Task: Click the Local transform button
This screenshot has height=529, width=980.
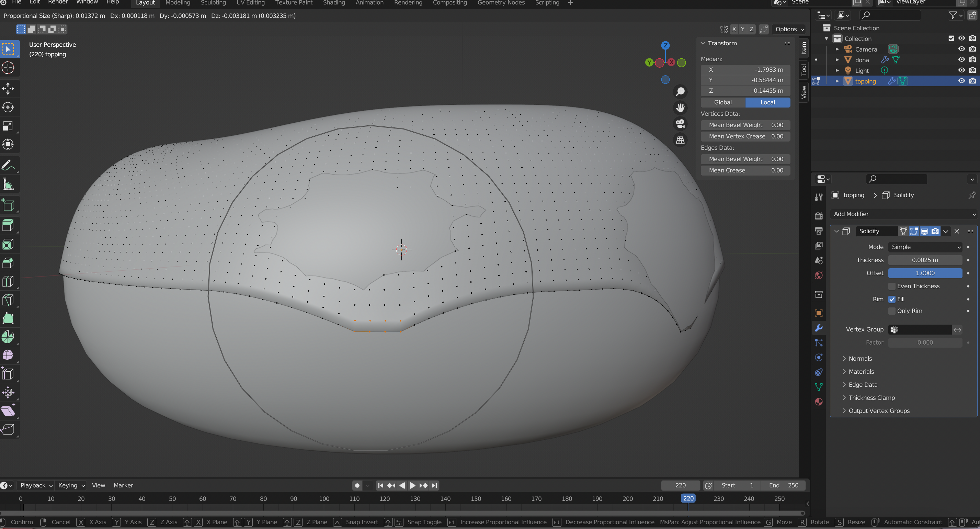Action: click(767, 102)
